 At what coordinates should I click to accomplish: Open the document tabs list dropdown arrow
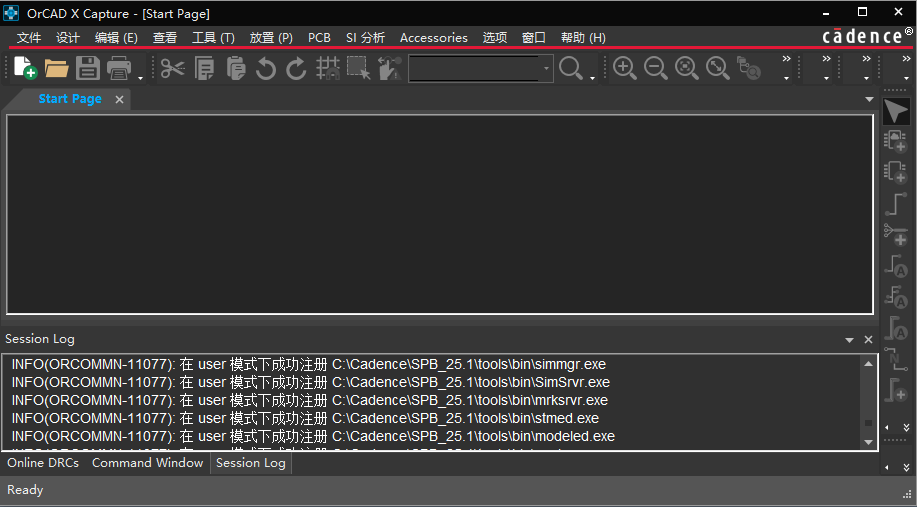coord(869,100)
